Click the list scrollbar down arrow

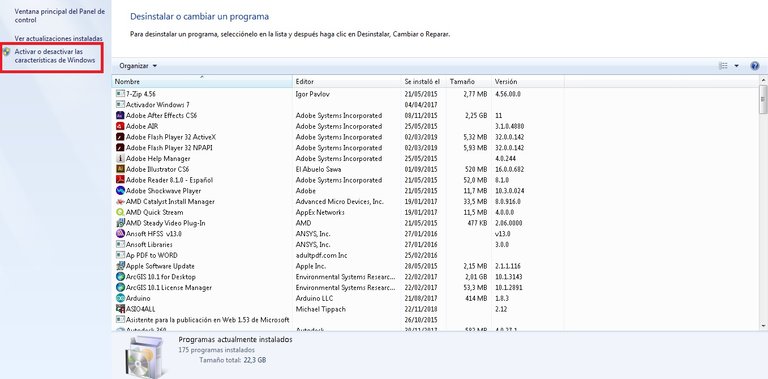pos(764,326)
